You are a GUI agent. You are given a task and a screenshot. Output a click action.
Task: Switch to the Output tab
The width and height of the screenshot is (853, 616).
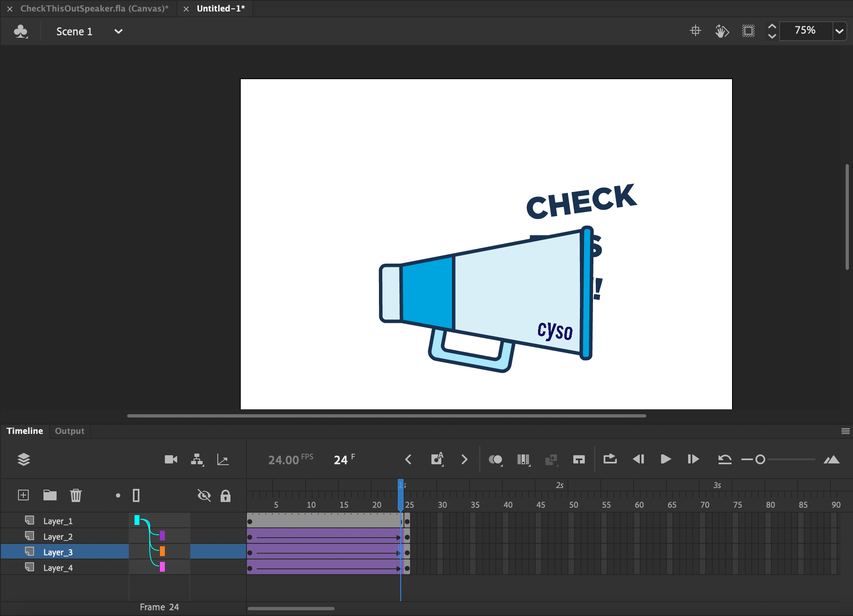[x=69, y=431]
